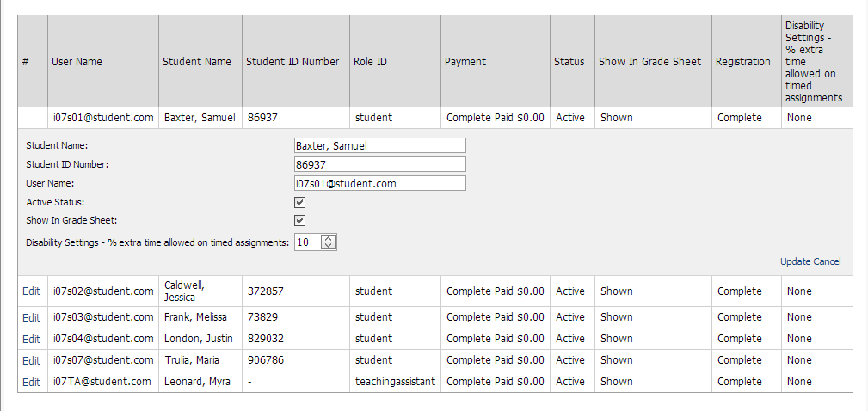The height and width of the screenshot is (411, 868).
Task: Click the Cancel link
Action: 827,261
